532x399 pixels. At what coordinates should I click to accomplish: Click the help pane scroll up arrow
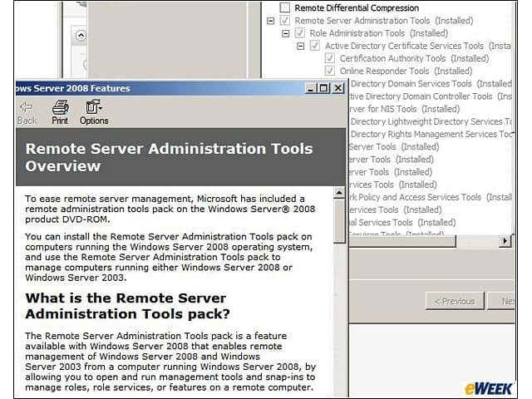(x=339, y=193)
